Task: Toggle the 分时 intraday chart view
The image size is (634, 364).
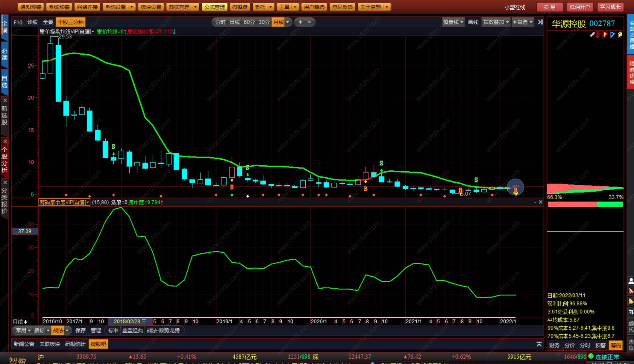Action: pyautogui.click(x=220, y=22)
